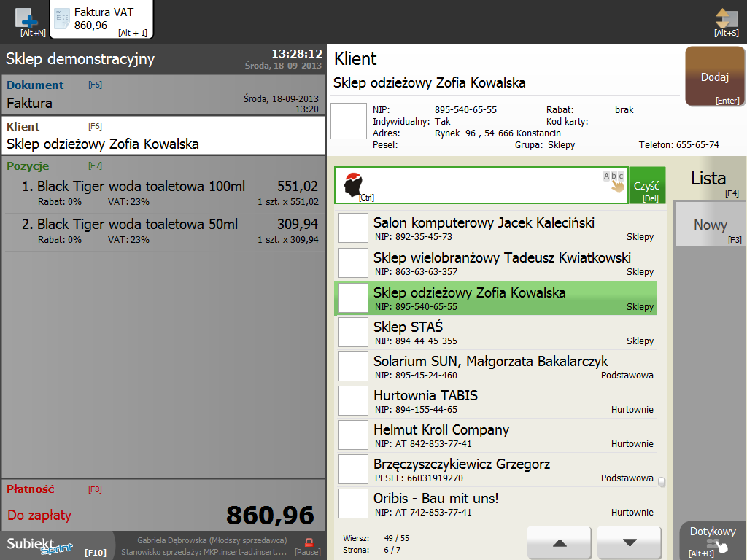Focus the client search input field
The image size is (747, 560).
[x=481, y=185]
